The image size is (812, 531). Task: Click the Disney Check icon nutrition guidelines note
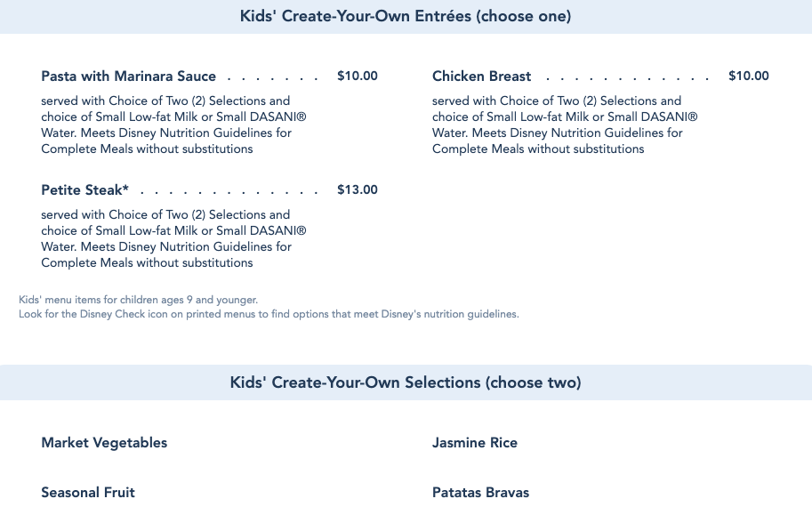pyautogui.click(x=268, y=314)
